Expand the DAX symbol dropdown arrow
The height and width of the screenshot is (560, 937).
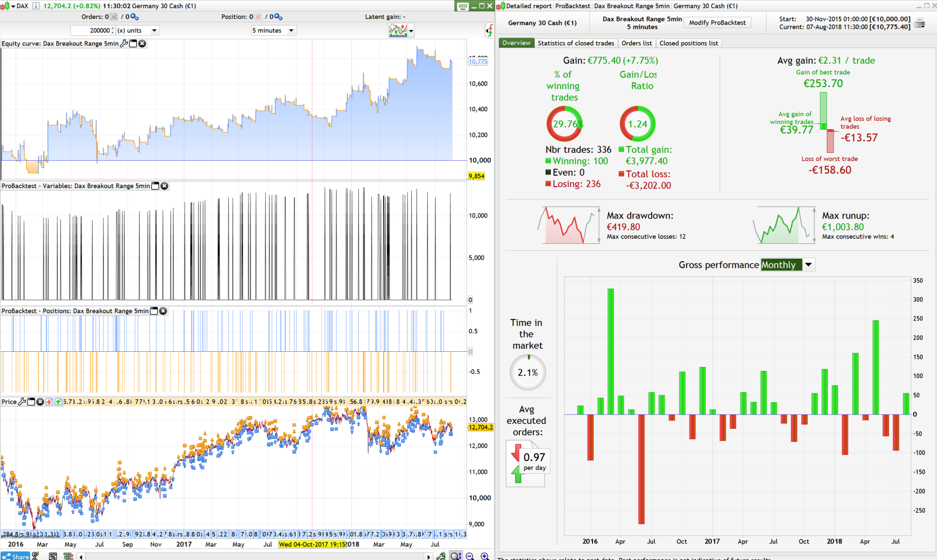[13, 6]
